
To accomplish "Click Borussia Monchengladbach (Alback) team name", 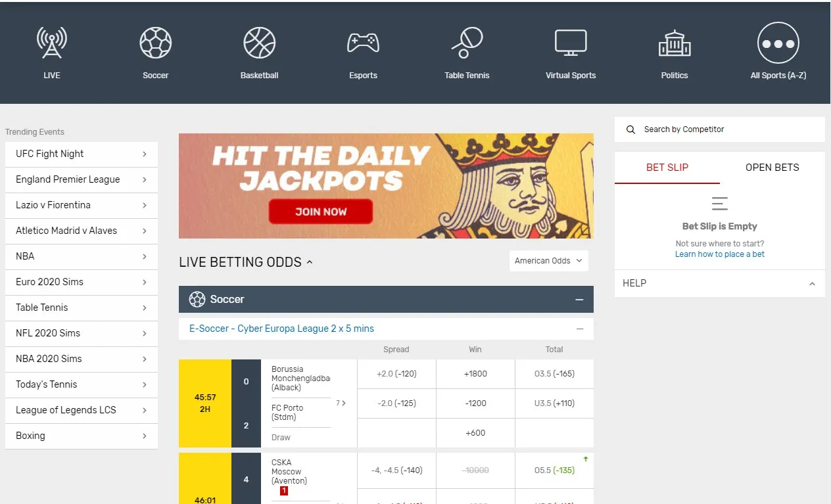I will point(300,378).
